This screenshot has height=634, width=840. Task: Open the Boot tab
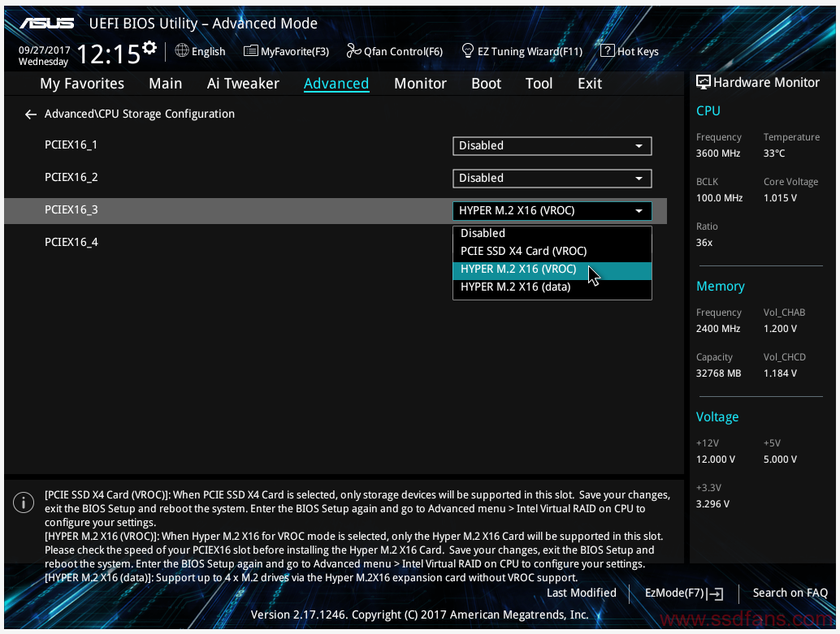point(487,84)
